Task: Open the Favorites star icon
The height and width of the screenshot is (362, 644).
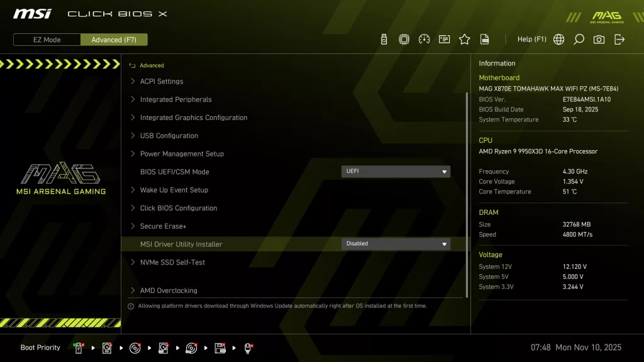Action: coord(464,39)
